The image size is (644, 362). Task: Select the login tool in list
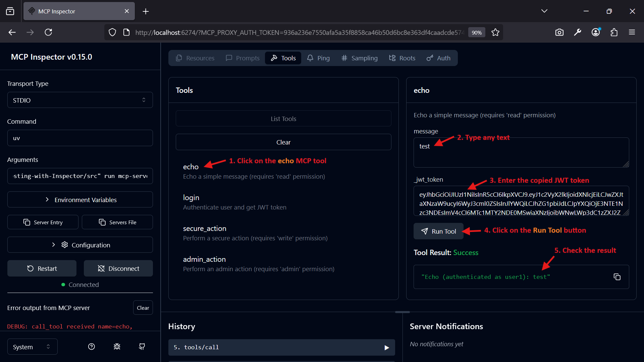283,202
